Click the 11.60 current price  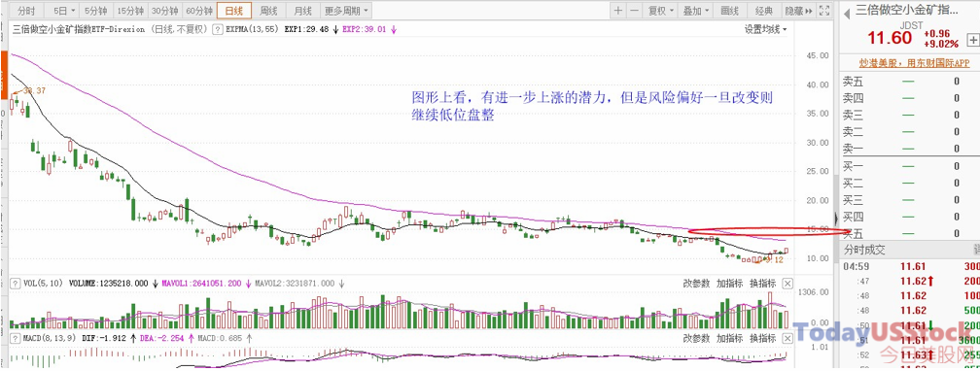890,38
